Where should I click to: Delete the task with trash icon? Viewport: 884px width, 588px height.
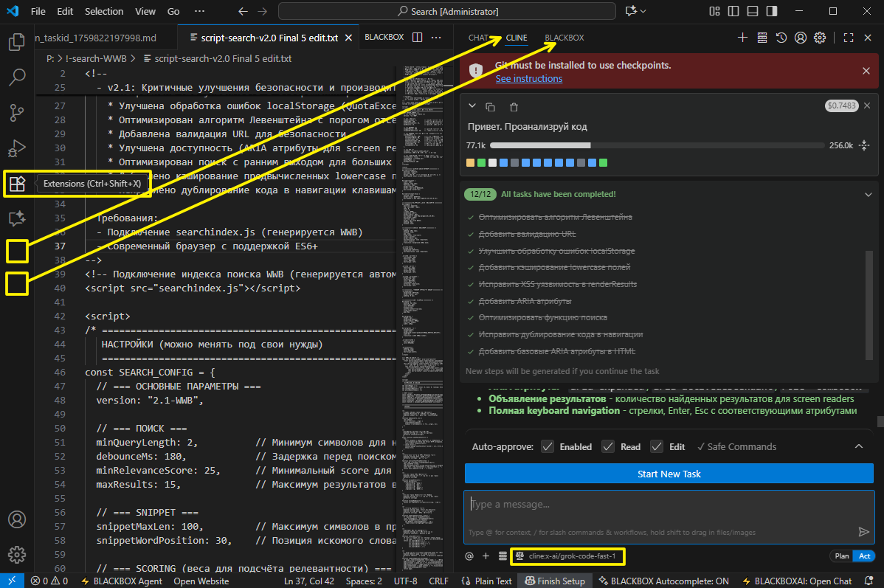514,106
